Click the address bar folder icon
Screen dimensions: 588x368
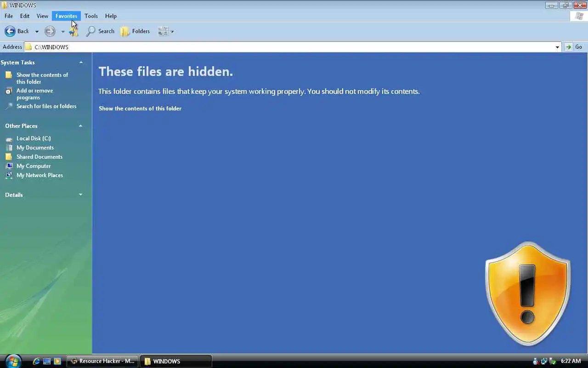pyautogui.click(x=28, y=47)
